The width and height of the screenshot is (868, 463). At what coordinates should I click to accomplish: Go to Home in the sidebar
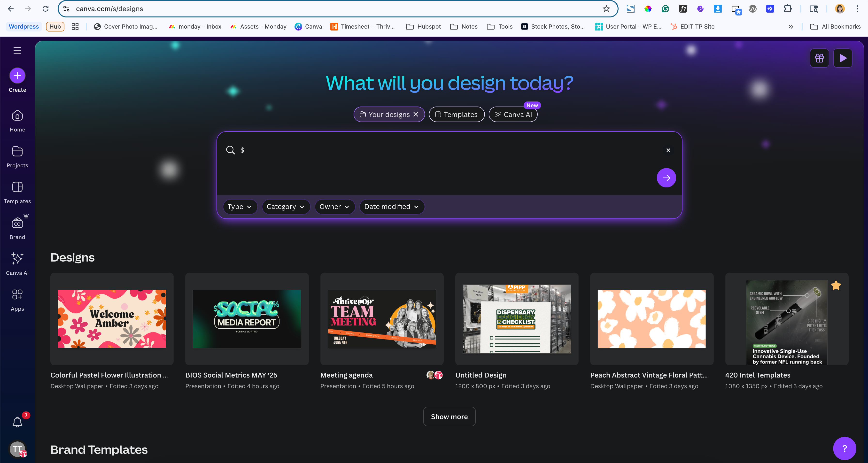pyautogui.click(x=17, y=121)
